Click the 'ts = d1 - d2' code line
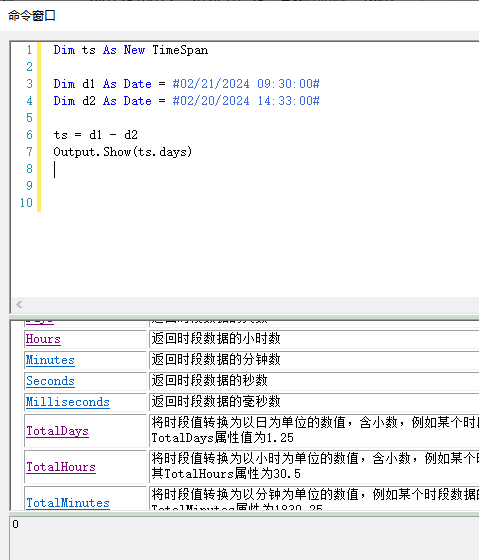Viewport: 479px width, 560px height. click(95, 135)
